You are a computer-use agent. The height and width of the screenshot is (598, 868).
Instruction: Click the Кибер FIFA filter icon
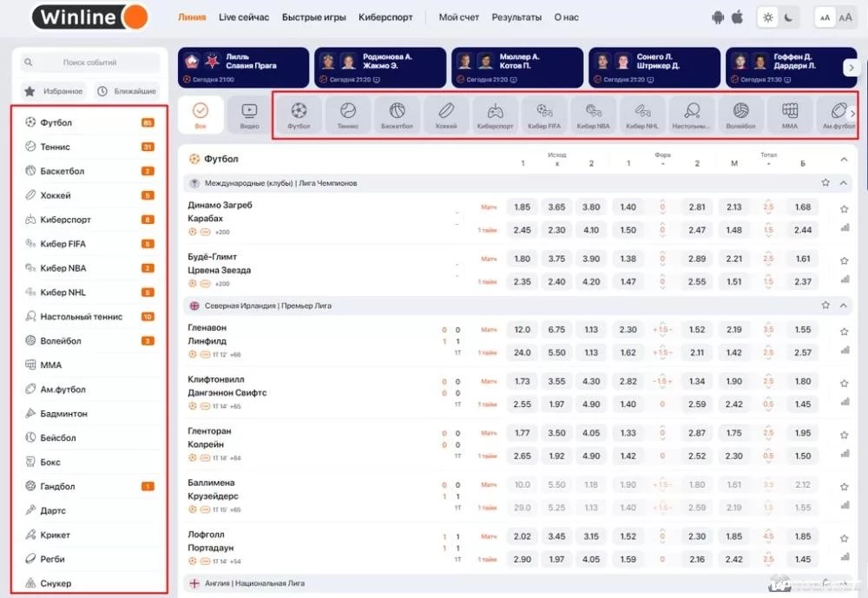point(544,115)
